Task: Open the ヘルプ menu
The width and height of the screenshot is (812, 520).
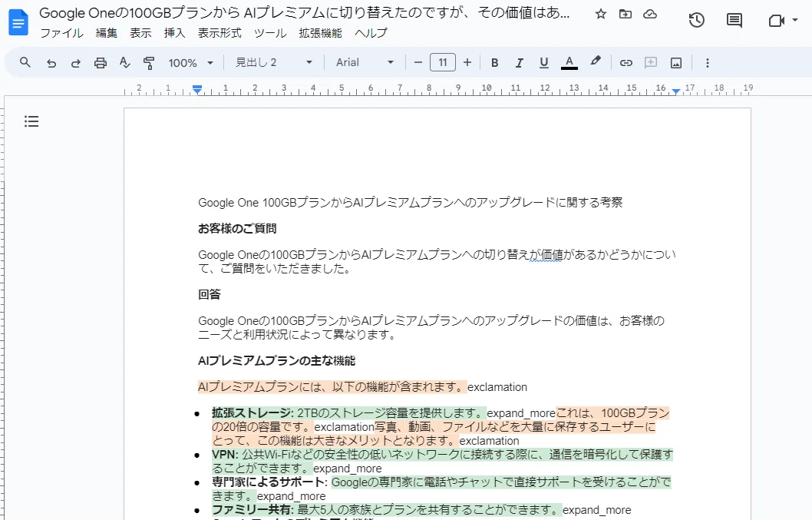Action: [371, 33]
